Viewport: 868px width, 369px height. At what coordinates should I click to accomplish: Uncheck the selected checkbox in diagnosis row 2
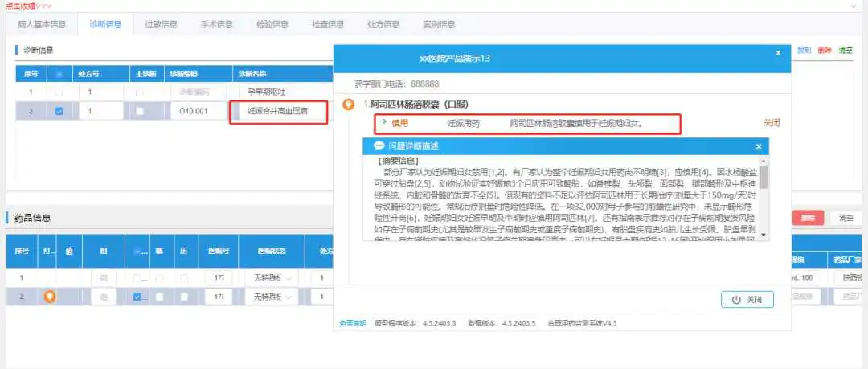click(x=59, y=111)
